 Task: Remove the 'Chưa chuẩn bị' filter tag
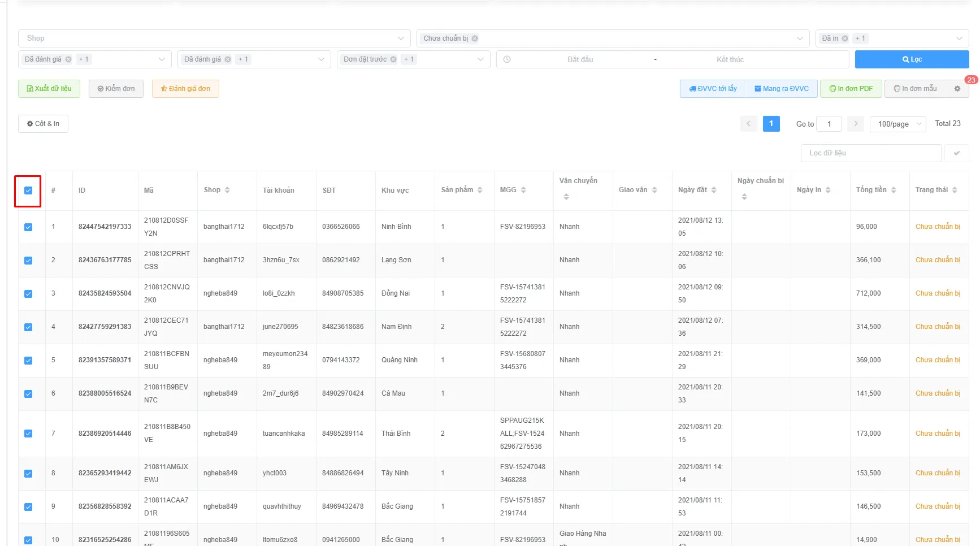point(475,38)
